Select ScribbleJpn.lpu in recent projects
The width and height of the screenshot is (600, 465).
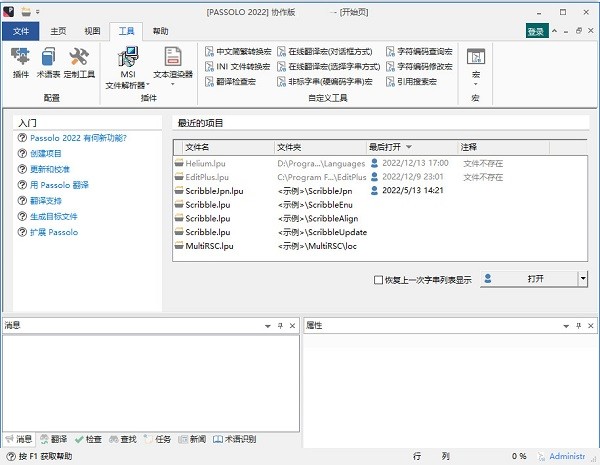[x=214, y=190]
